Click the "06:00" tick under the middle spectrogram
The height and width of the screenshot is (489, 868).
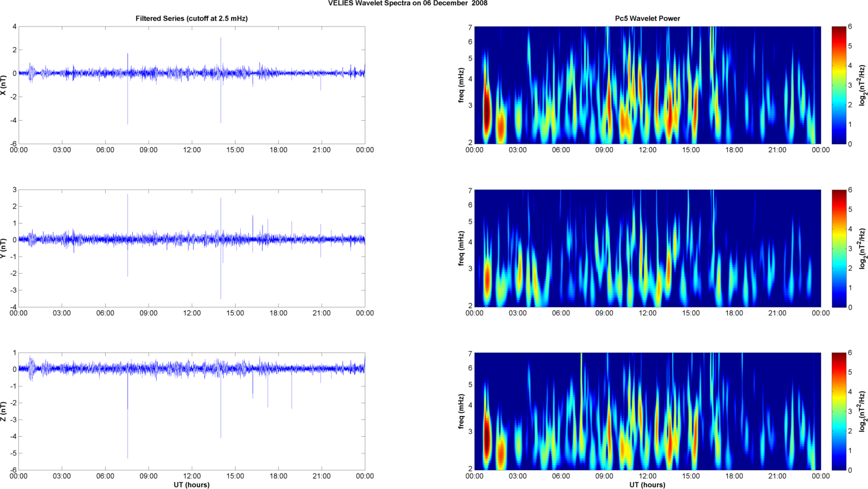pos(561,313)
